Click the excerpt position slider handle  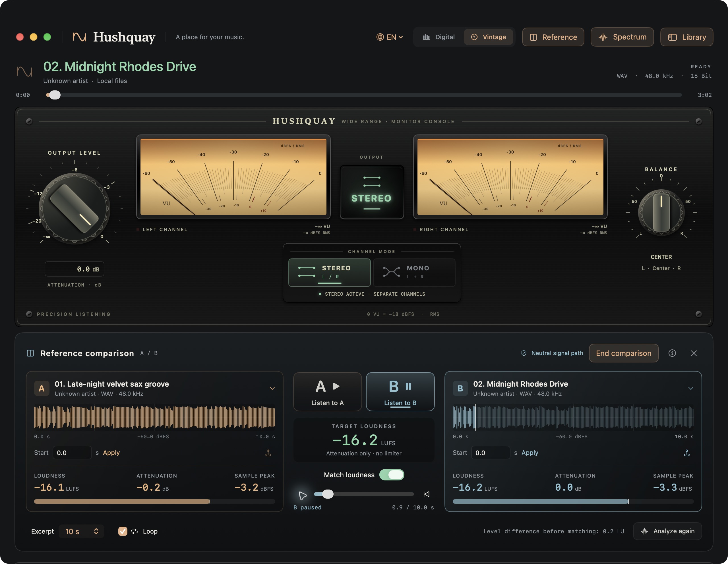click(x=328, y=494)
